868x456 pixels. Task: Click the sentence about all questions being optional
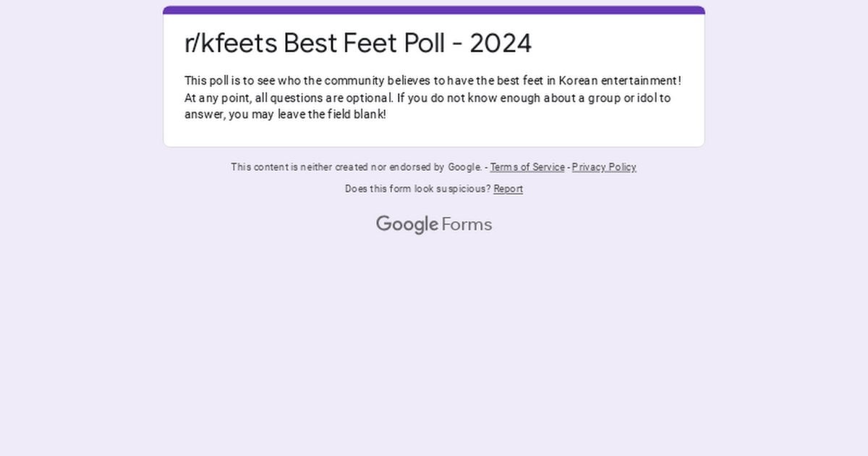(x=289, y=98)
